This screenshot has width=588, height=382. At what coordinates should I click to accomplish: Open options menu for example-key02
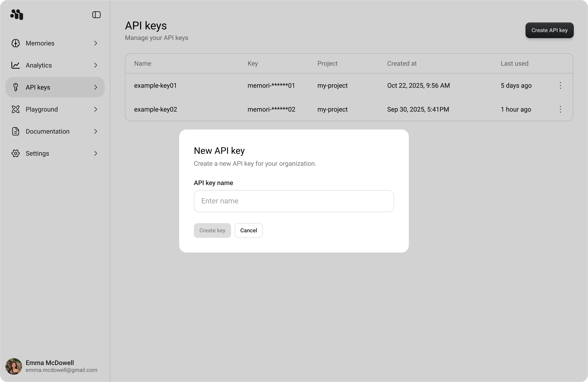pyautogui.click(x=560, y=109)
